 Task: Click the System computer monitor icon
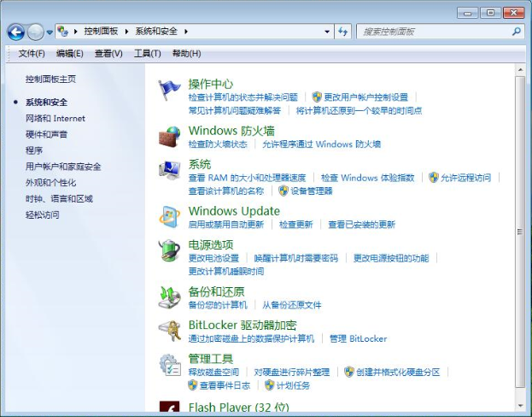(x=169, y=170)
